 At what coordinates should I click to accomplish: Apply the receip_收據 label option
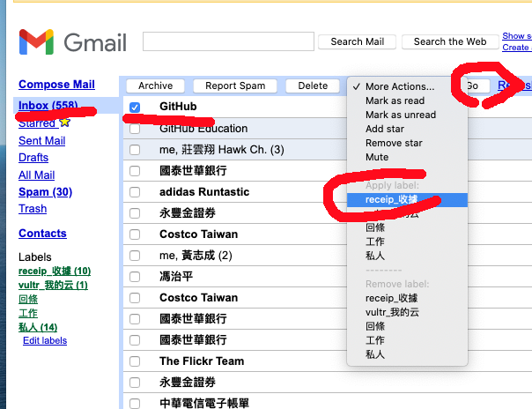(391, 200)
